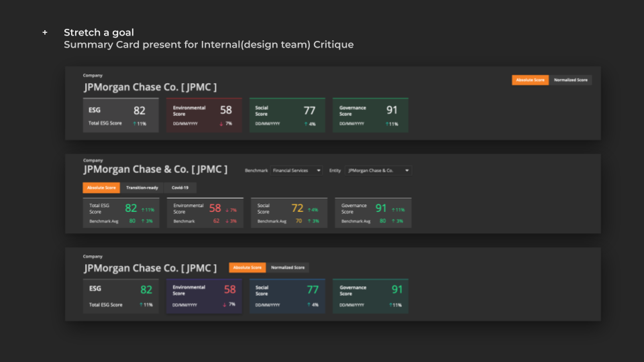
Task: Click the up 4% change under white 77
Action: tap(310, 123)
